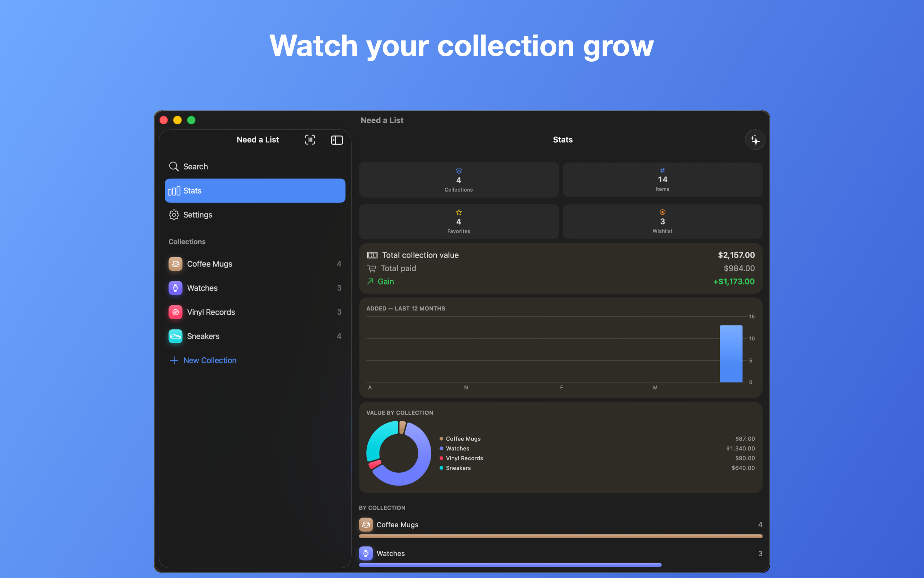Click the blue bar in added chart
The height and width of the screenshot is (578, 924).
coord(731,354)
